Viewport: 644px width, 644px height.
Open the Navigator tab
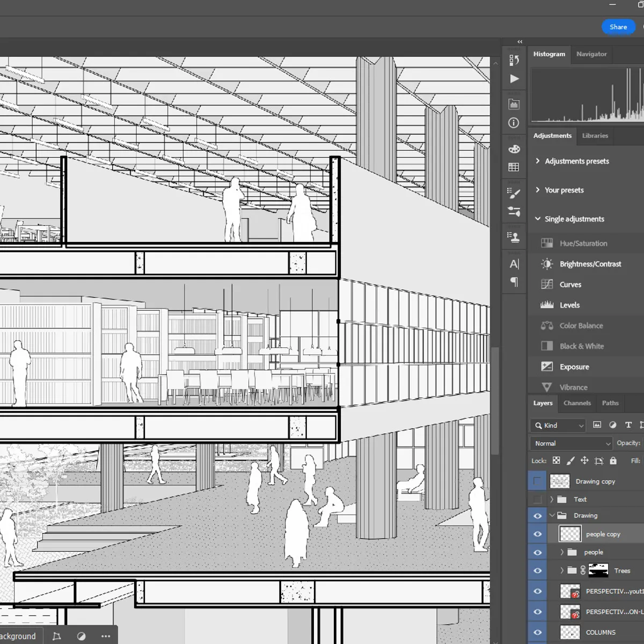[591, 54]
